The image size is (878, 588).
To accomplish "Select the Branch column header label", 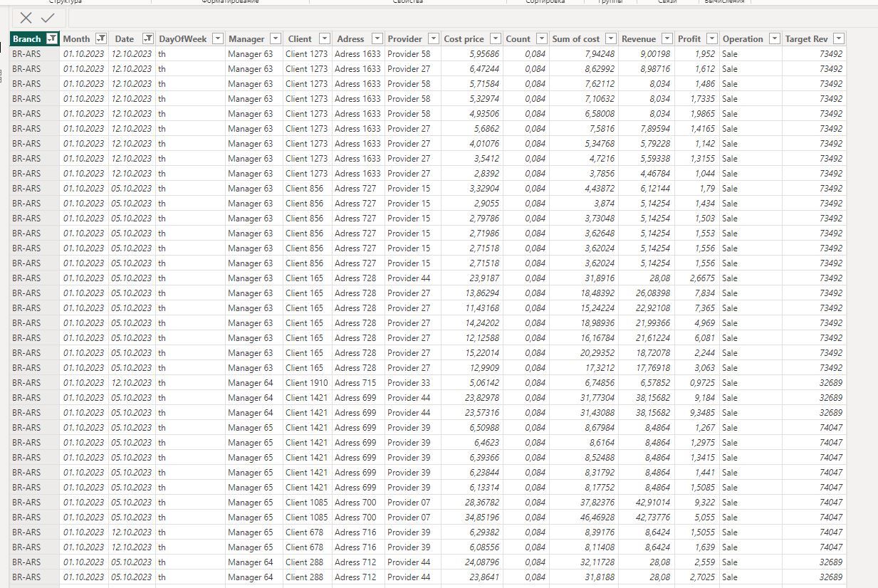I will [27, 39].
